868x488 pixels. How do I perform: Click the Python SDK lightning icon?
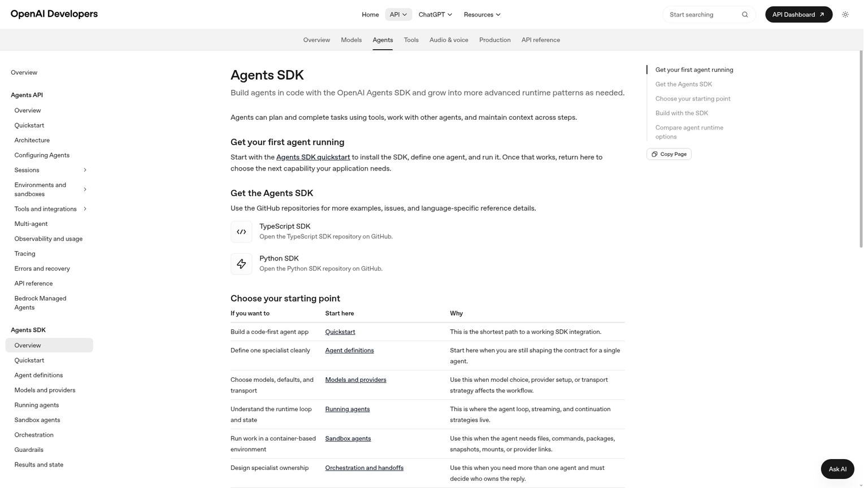click(241, 264)
